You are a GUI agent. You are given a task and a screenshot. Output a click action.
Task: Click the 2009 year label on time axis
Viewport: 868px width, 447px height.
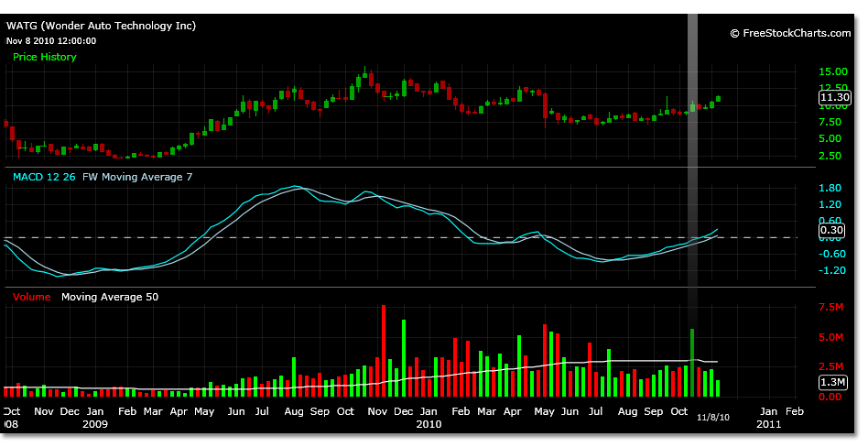click(95, 425)
